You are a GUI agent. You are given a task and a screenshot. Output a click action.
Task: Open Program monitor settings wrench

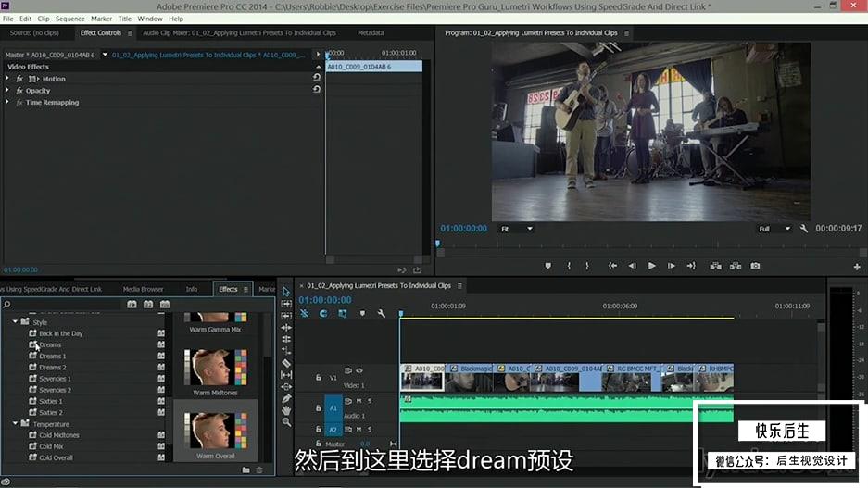[804, 229]
